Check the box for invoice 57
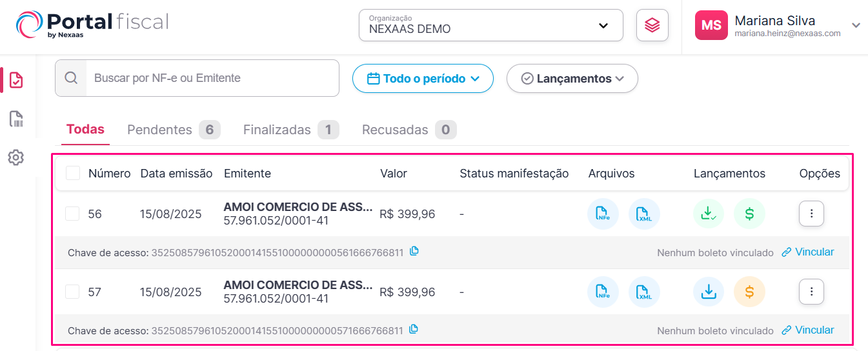 [x=72, y=292]
